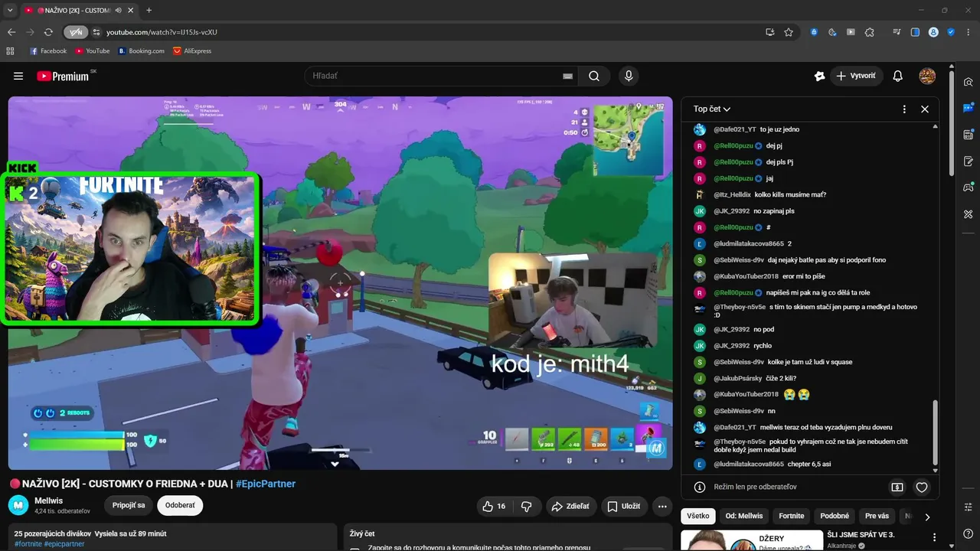The height and width of the screenshot is (551, 980).
Task: Toggle the Odoberať subscription button
Action: (181, 506)
